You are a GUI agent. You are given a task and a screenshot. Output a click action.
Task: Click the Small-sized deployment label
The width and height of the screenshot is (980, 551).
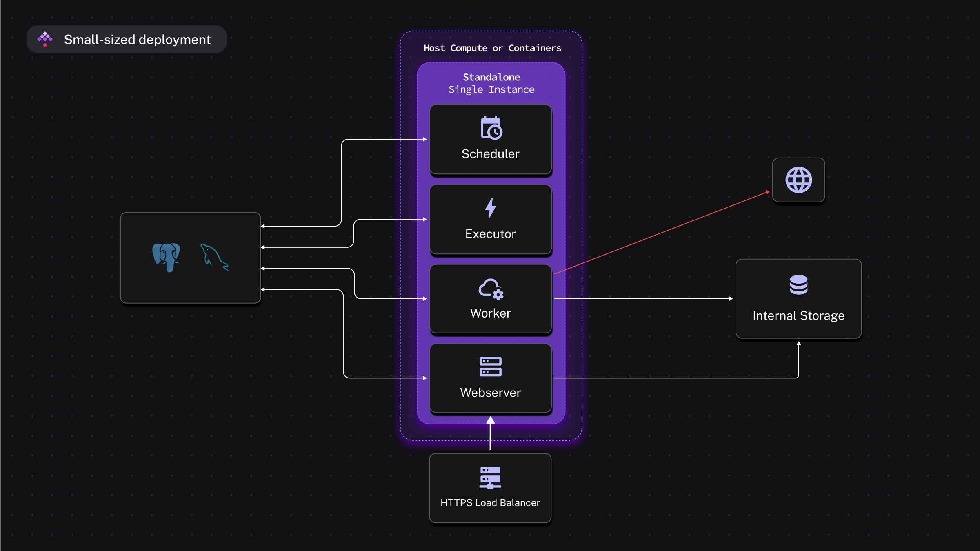(137, 39)
